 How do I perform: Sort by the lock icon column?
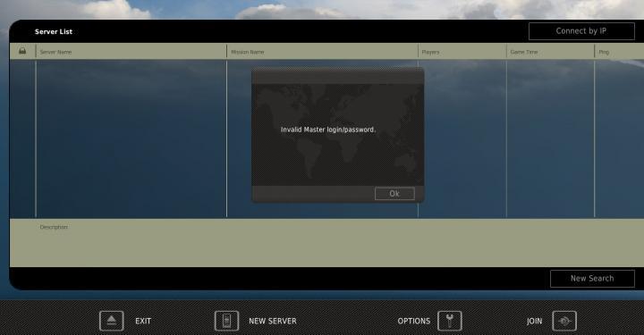click(22, 51)
